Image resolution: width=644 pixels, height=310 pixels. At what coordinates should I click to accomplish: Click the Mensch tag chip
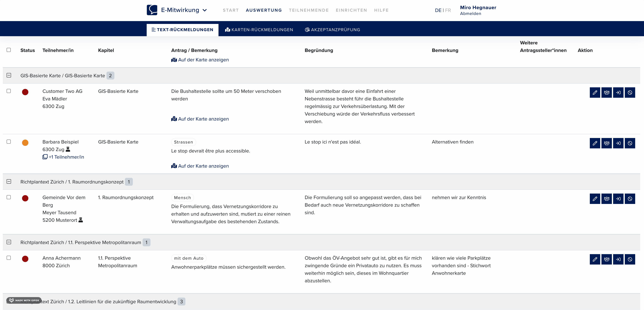(x=182, y=198)
